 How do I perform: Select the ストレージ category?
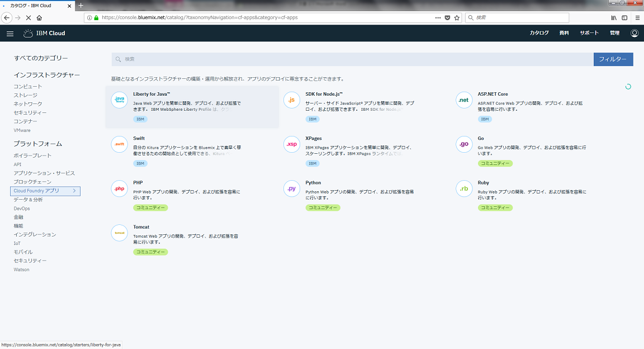tap(25, 95)
